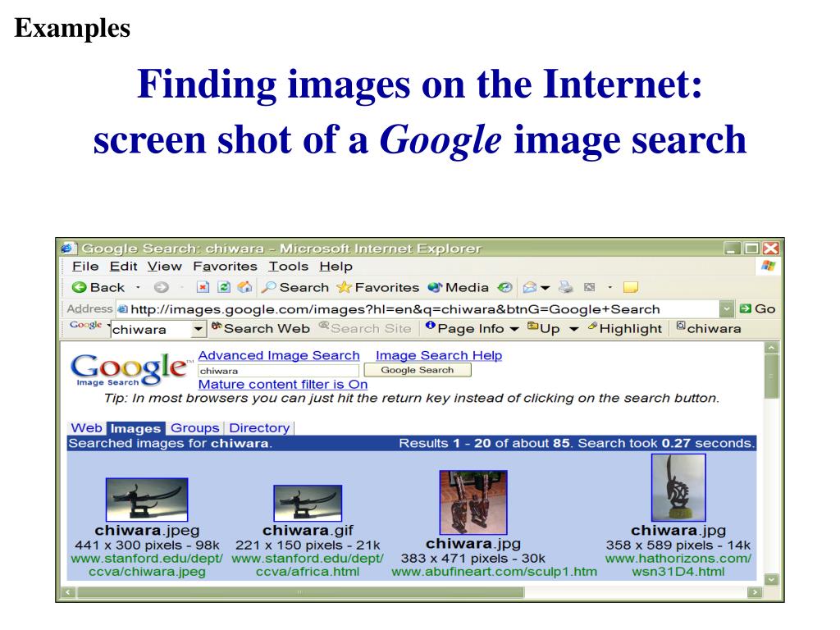Open the Advanced Image Search link

coord(279,355)
